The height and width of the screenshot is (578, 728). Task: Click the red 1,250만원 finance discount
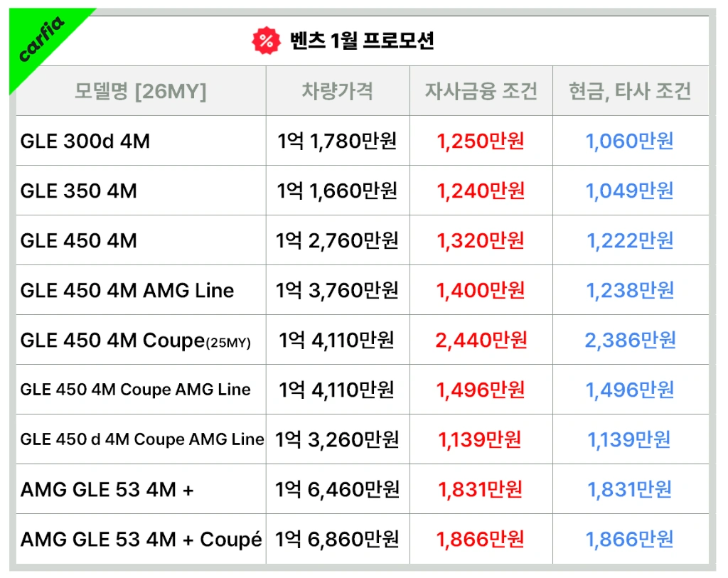481,141
